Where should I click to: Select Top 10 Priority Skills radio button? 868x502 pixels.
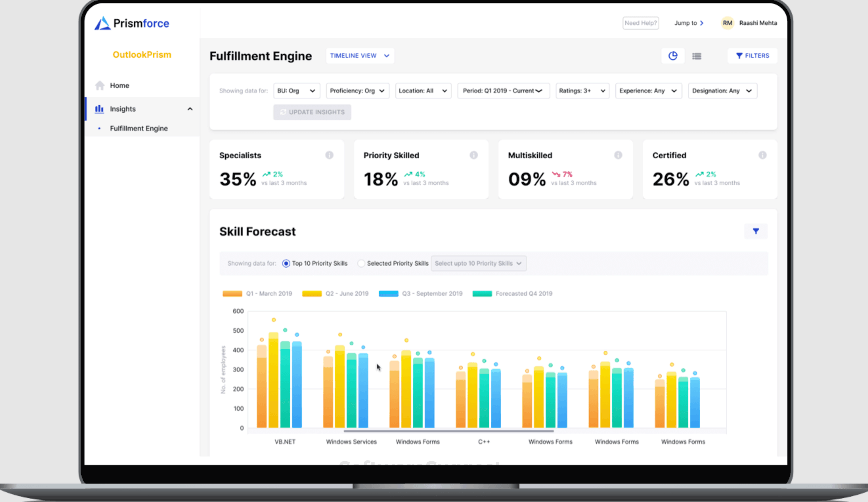click(x=286, y=264)
